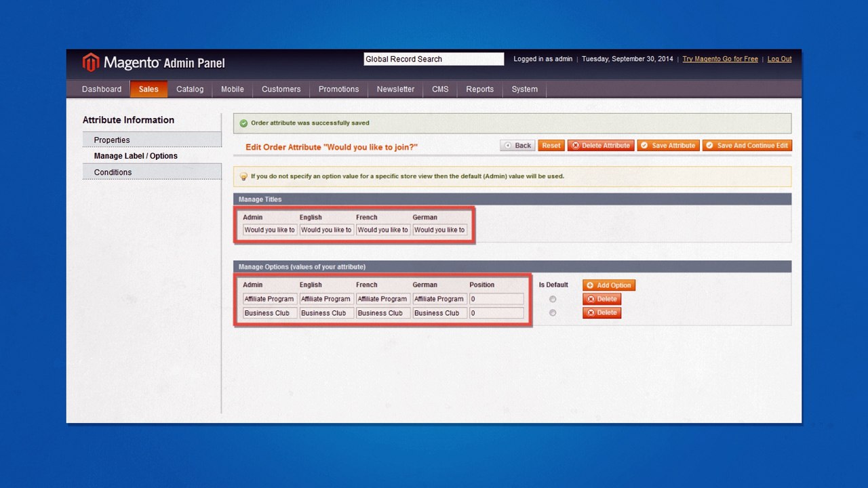Screen dimensions: 868x488
Task: Click the Log Out link
Action: tap(780, 59)
